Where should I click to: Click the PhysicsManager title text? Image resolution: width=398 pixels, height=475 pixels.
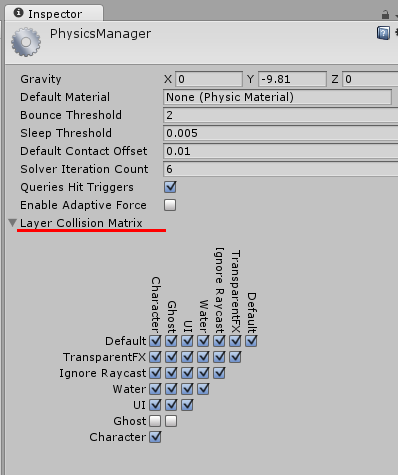tap(100, 34)
